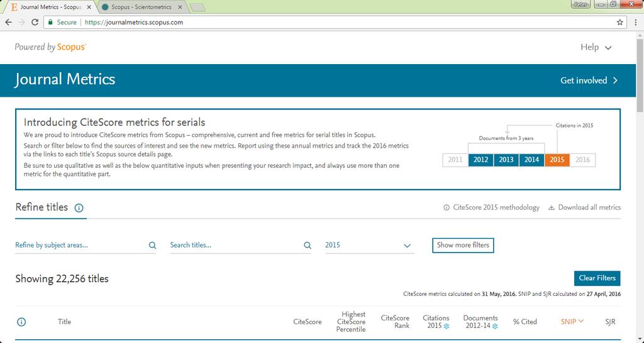Sort by Highest CiteScore Percentile column
The height and width of the screenshot is (343, 644).
[351, 322]
